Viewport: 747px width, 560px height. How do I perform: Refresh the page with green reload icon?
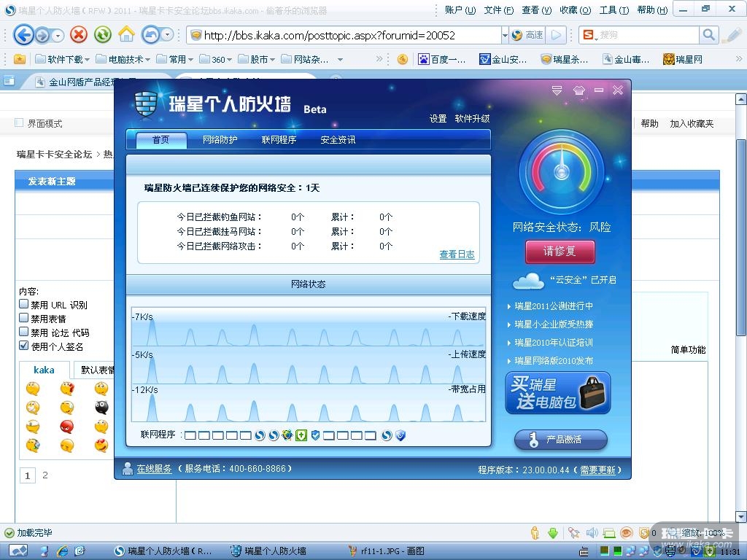(102, 35)
